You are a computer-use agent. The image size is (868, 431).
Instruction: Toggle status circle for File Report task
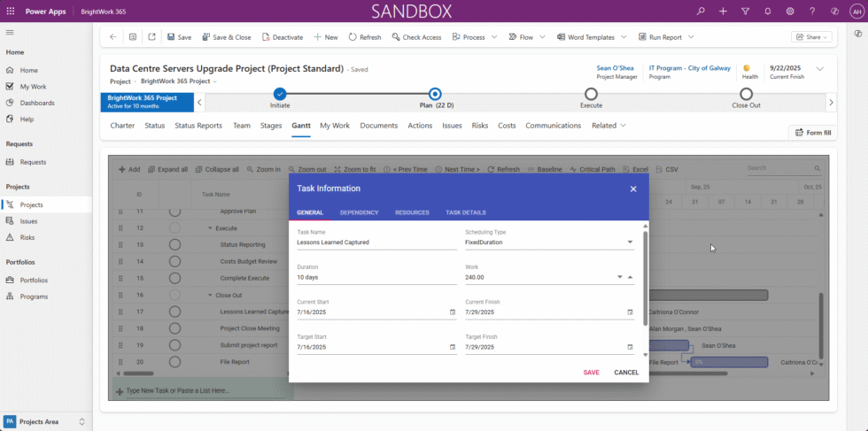[174, 362]
